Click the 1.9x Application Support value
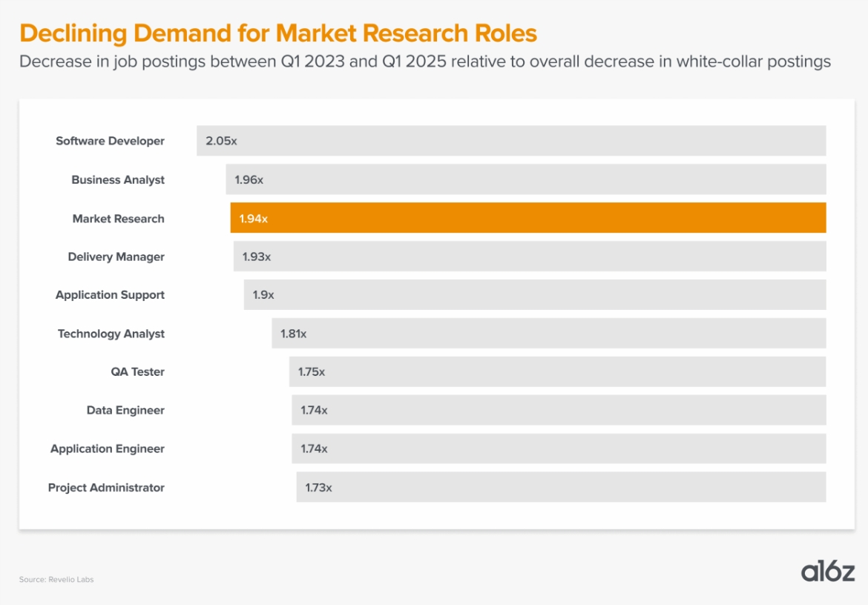This screenshot has width=868, height=605. 263,295
